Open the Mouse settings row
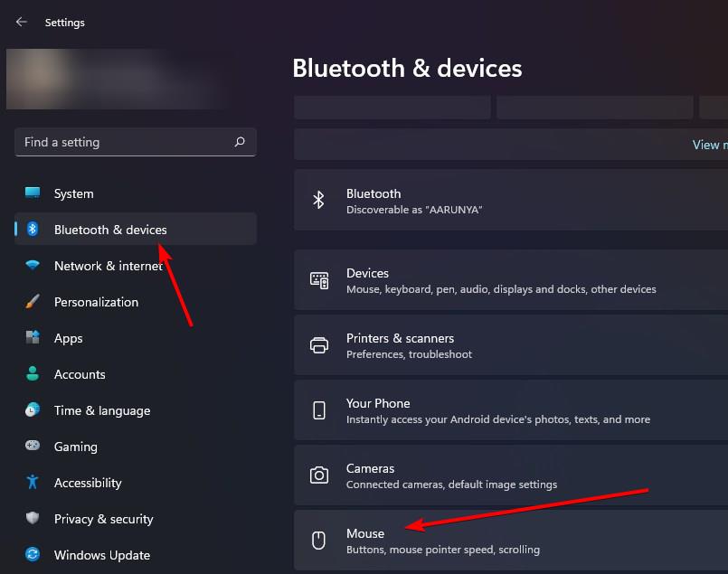This screenshot has width=728, height=574. [506, 541]
